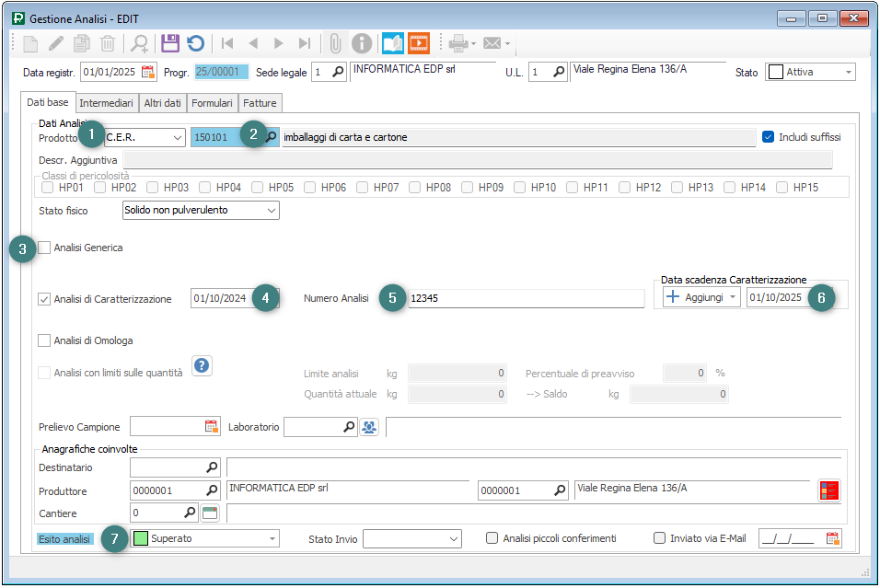Image resolution: width=880 pixels, height=588 pixels.
Task: Click the blue undo/revert arrow icon
Action: 195,43
